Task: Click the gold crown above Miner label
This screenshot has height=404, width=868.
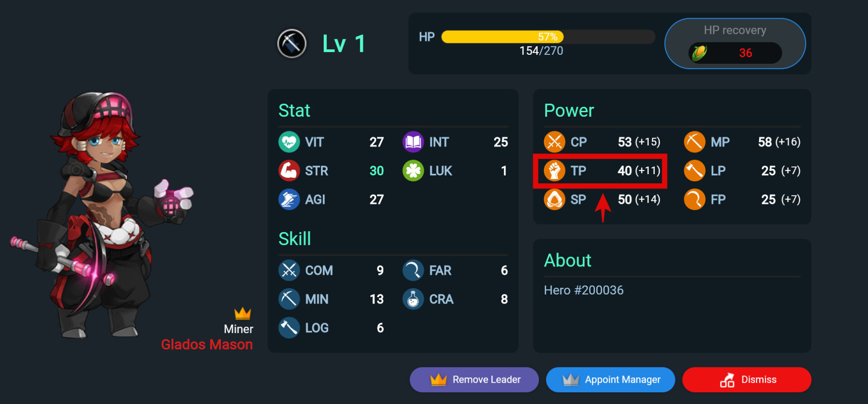Action: pyautogui.click(x=243, y=313)
